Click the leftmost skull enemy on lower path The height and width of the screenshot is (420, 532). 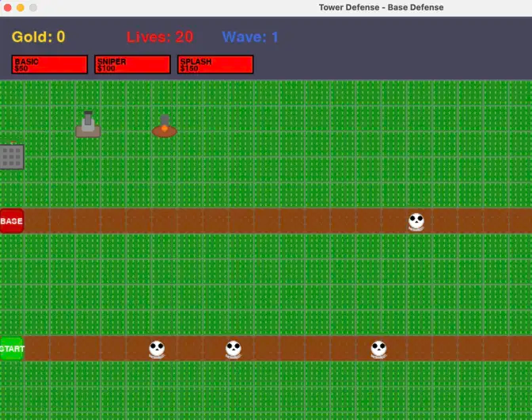click(157, 349)
